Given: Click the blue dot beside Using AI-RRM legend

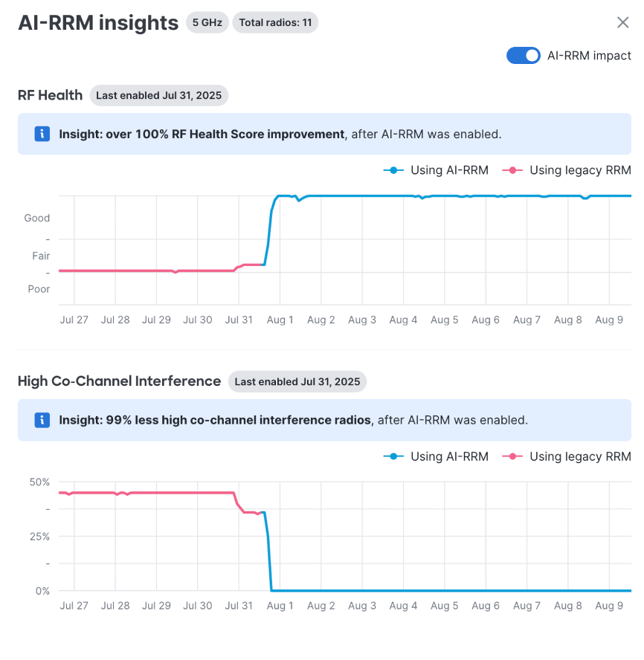Looking at the screenshot, I should [x=392, y=170].
